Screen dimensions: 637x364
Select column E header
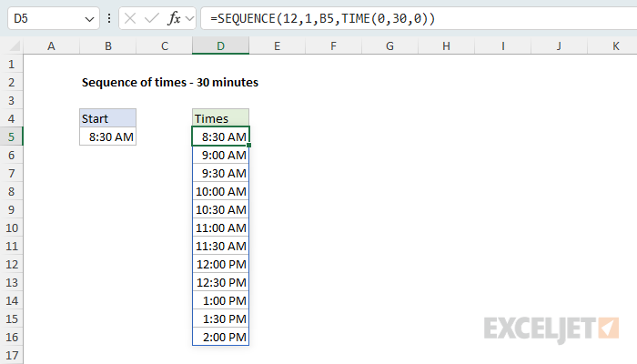point(277,45)
